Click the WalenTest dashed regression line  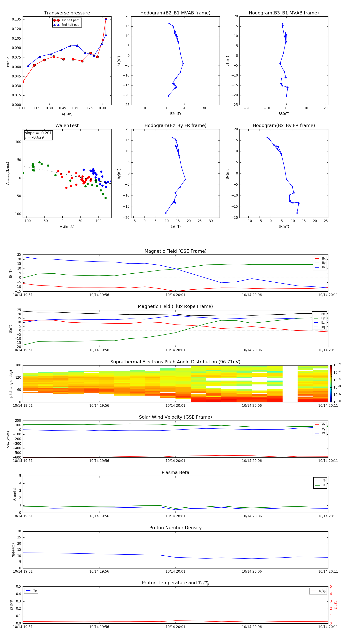[67, 175]
